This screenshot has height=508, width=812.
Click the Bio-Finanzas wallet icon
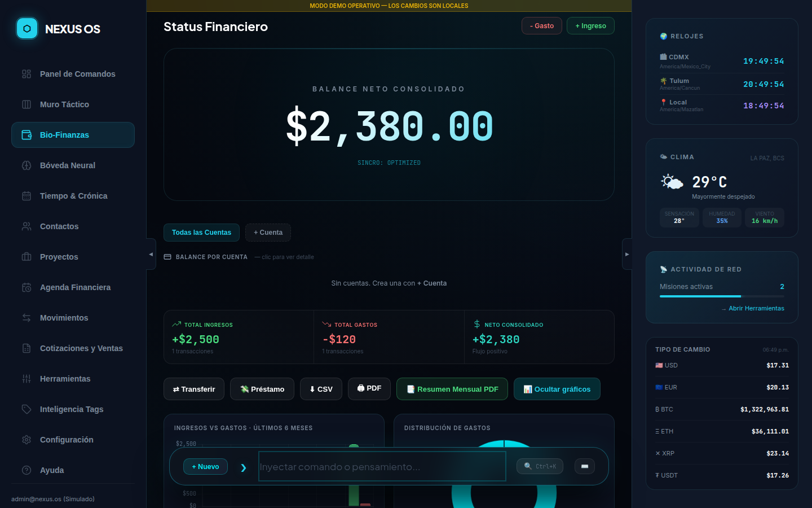click(27, 135)
